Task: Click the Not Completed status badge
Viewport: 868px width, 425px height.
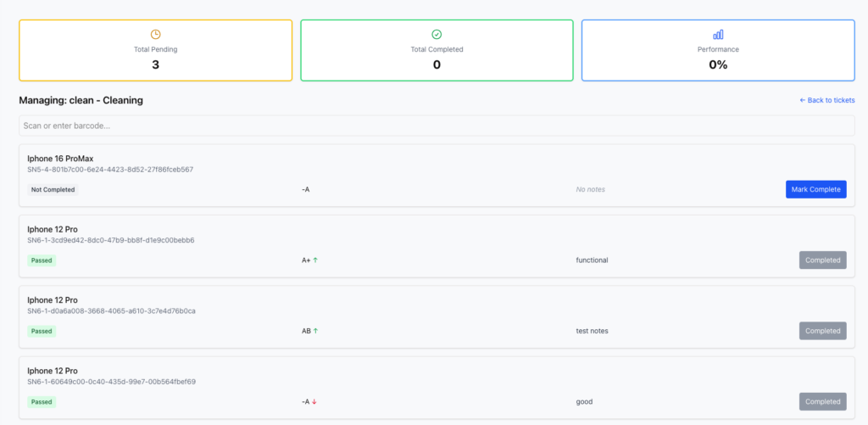Action: 53,189
